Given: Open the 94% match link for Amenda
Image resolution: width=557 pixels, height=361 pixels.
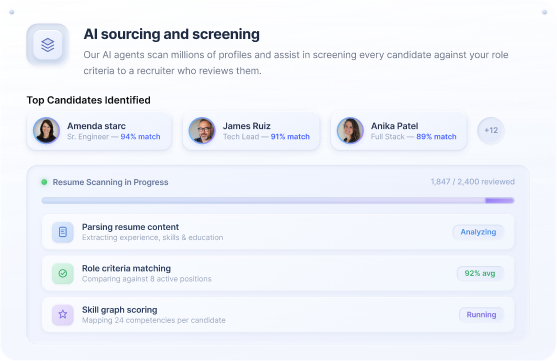Looking at the screenshot, I should pyautogui.click(x=140, y=137).
